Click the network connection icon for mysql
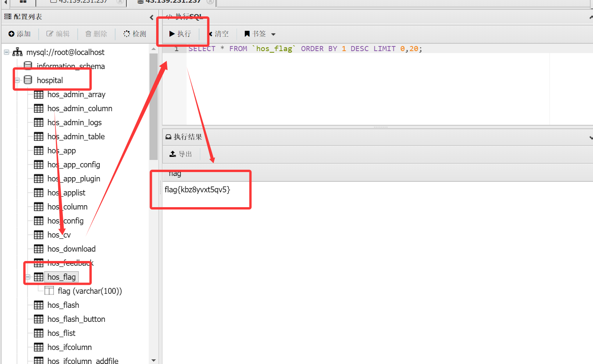 (18, 52)
